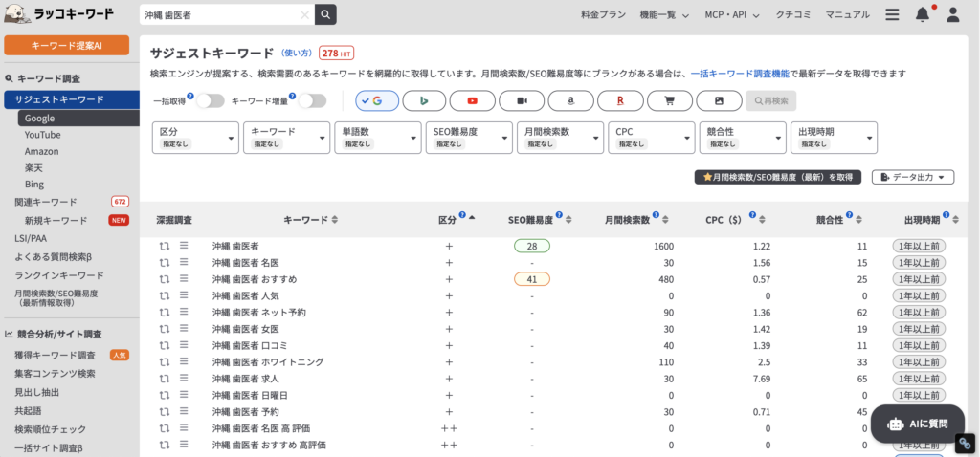Open the データ出力 dropdown
Viewport: 980px width, 457px height.
(x=913, y=177)
